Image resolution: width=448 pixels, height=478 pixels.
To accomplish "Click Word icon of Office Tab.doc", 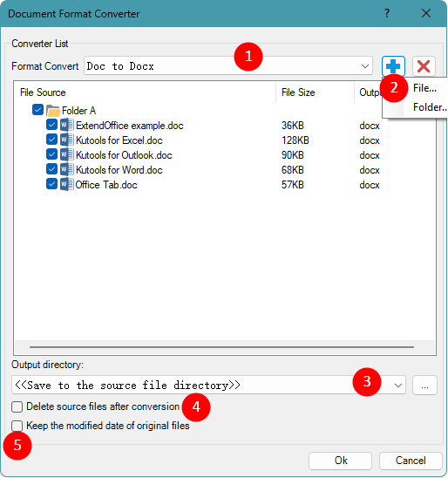I will 66,184.
